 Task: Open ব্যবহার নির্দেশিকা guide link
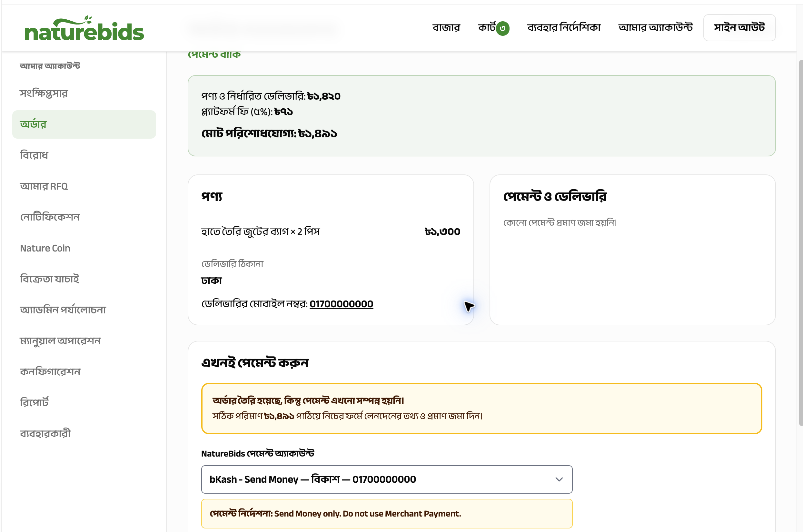coord(564,27)
